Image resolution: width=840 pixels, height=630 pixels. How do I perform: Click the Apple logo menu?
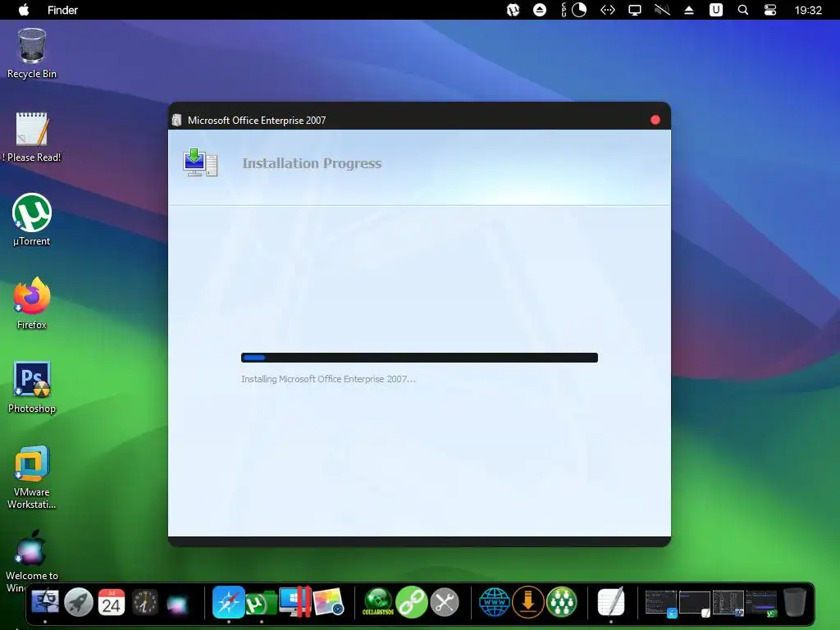24,10
